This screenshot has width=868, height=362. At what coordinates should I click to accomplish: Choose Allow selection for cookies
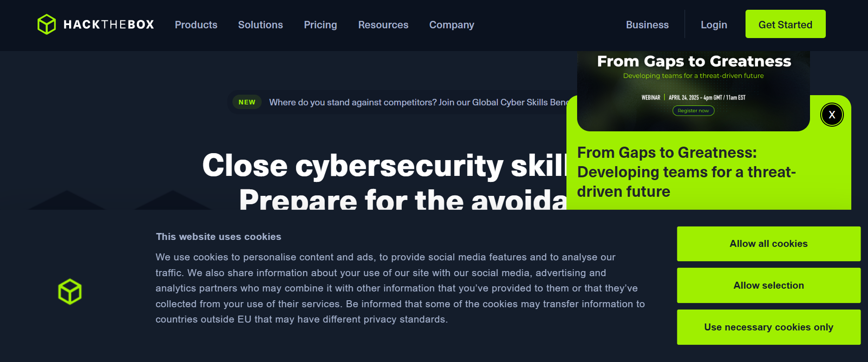(768, 285)
